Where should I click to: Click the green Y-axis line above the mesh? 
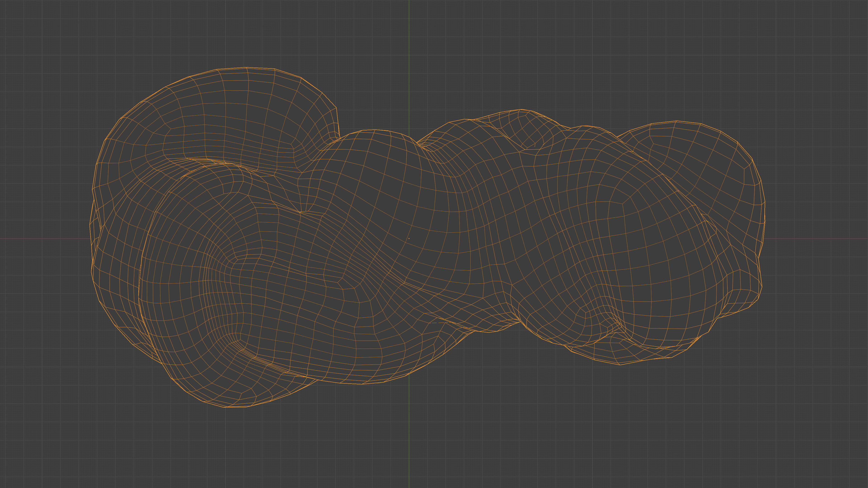pos(409,51)
